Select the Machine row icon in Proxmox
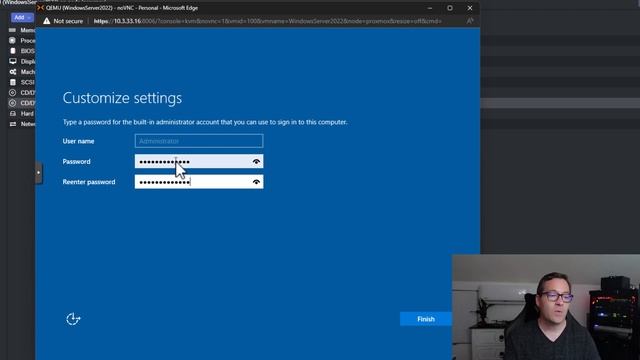 coord(13,72)
